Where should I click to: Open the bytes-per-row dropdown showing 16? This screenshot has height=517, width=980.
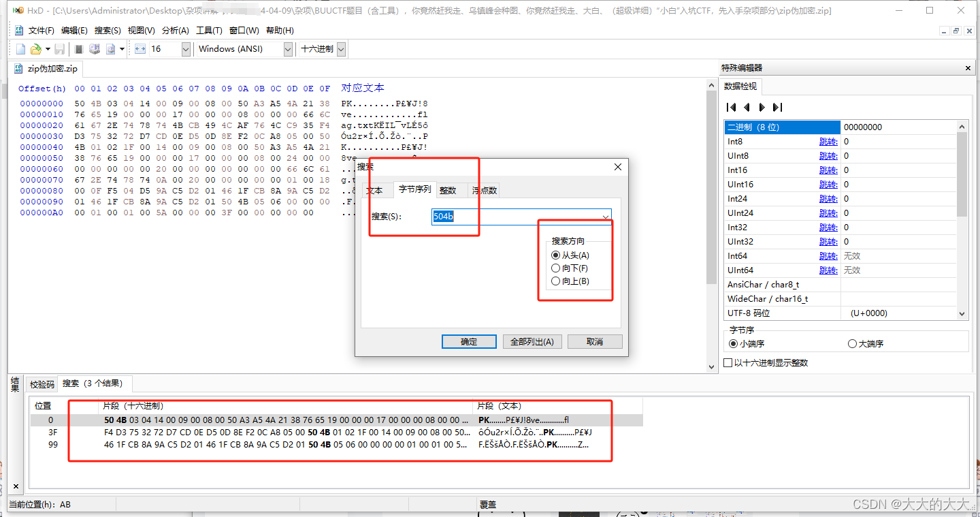pyautogui.click(x=186, y=49)
